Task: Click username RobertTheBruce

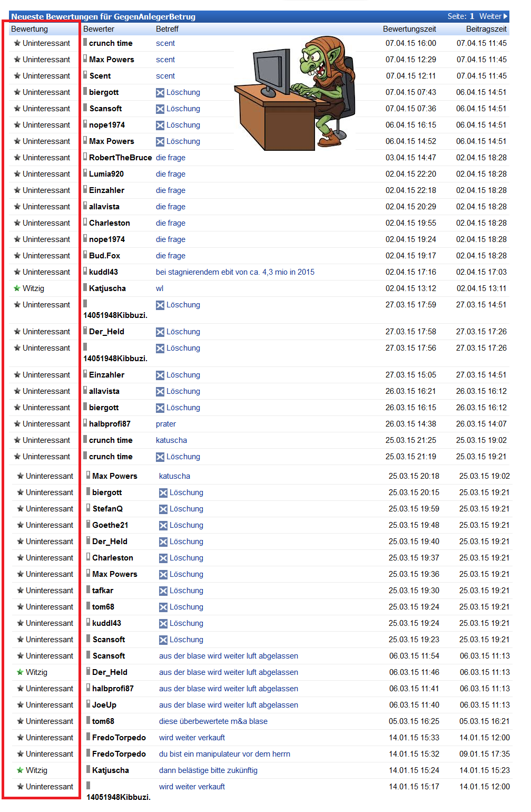Action: (120, 158)
